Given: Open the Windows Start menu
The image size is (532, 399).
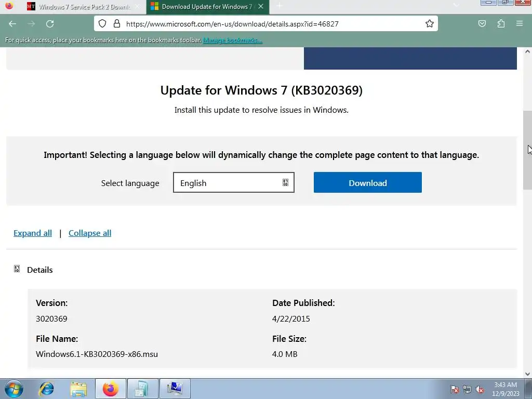Looking at the screenshot, I should tap(14, 389).
